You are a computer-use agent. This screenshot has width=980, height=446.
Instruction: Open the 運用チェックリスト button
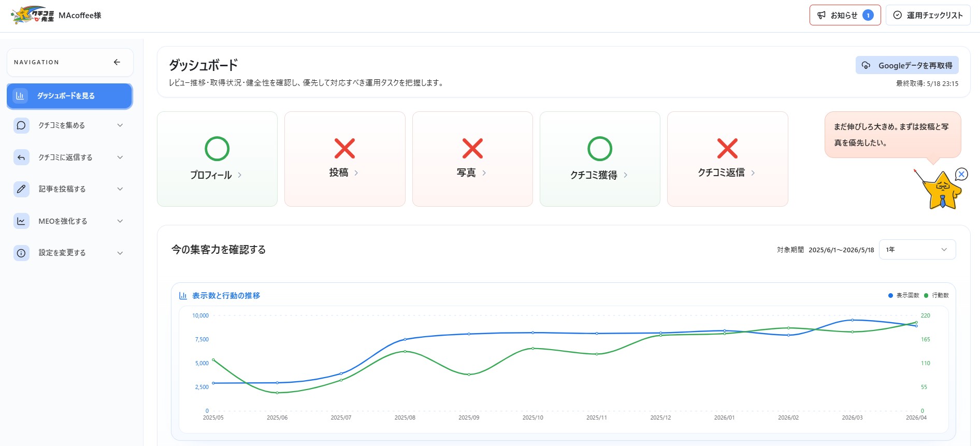[928, 15]
